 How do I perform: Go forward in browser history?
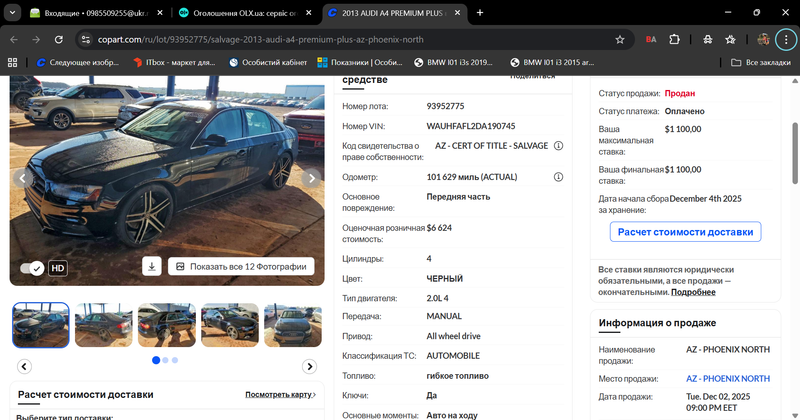pos(36,39)
